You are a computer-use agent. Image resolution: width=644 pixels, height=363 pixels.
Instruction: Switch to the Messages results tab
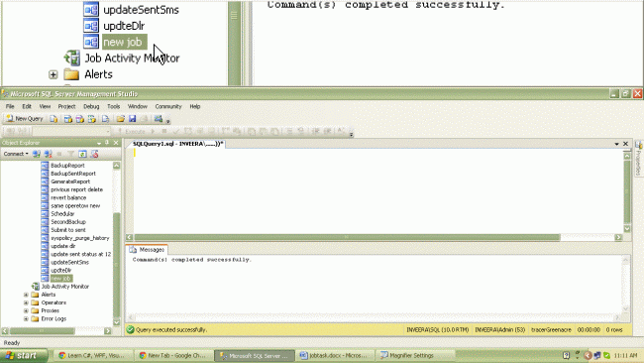click(147, 250)
